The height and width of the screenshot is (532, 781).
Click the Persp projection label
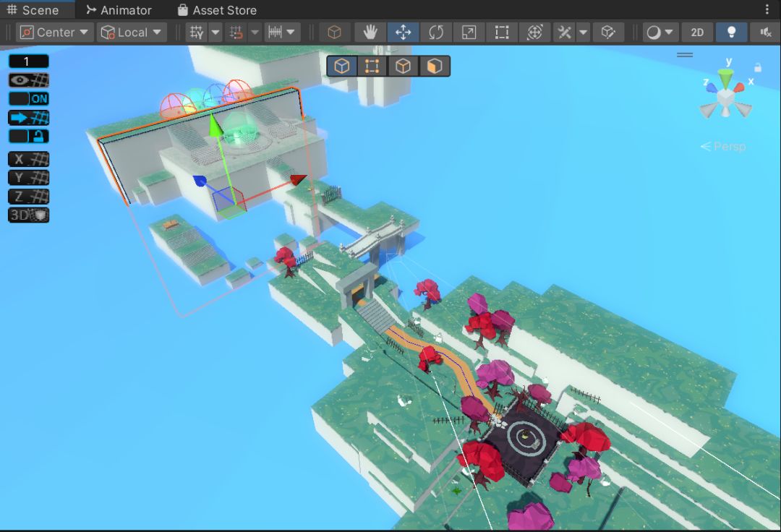[723, 146]
